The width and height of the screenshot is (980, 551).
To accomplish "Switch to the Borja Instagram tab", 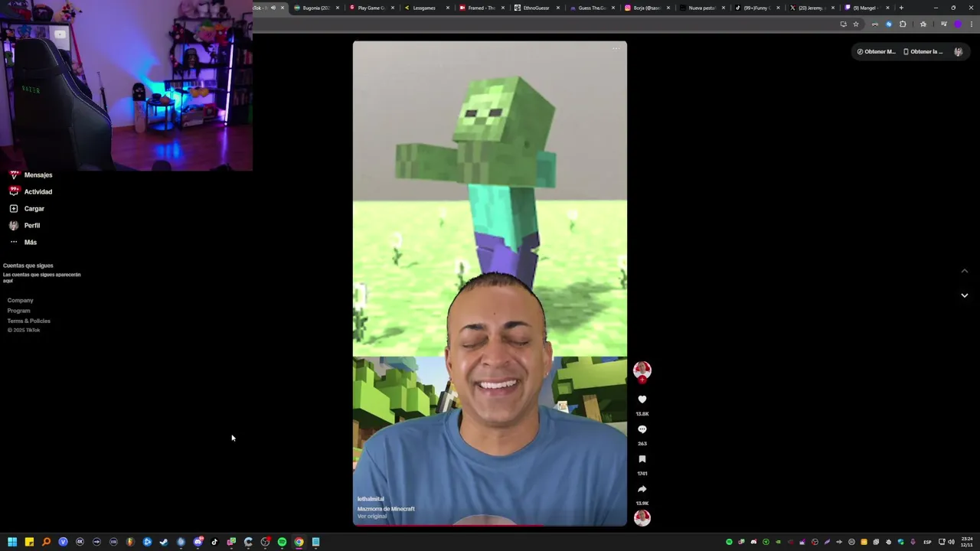I will [646, 8].
